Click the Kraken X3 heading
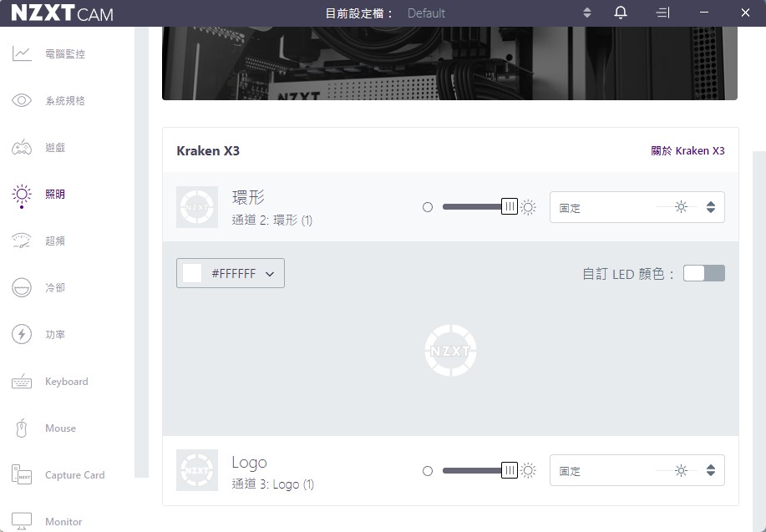The height and width of the screenshot is (532, 766). tap(208, 151)
